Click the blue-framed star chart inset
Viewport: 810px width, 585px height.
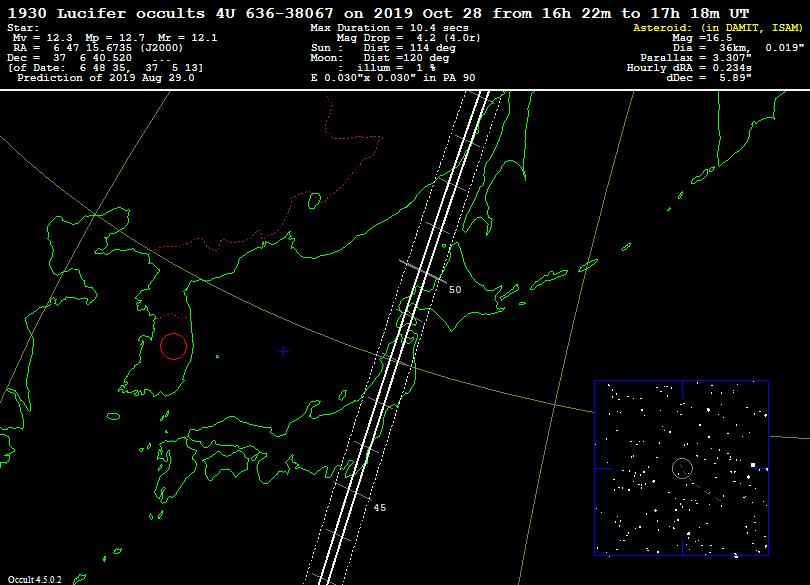(681, 468)
